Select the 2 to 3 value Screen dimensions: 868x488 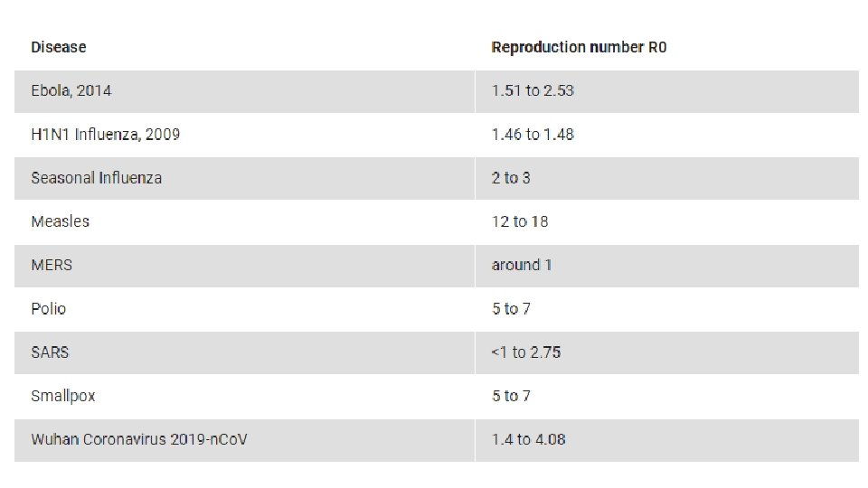[511, 178]
